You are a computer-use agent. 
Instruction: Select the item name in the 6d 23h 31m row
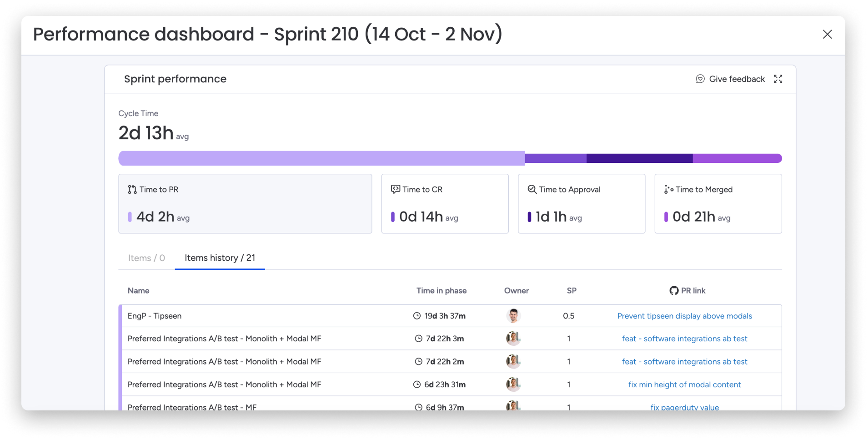[x=224, y=384]
